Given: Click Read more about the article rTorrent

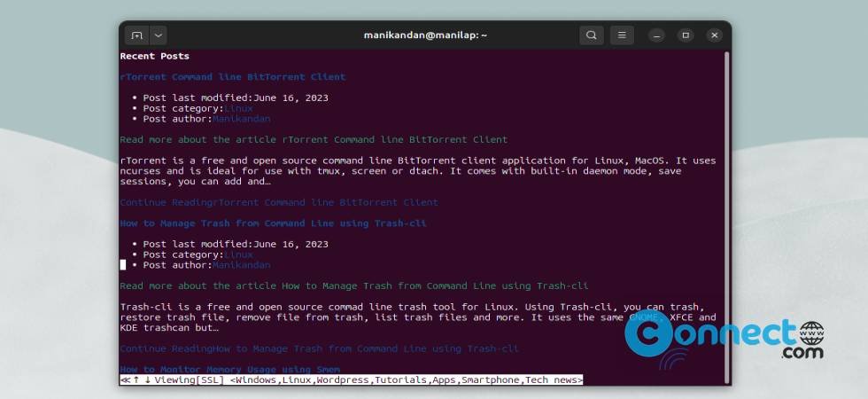Looking at the screenshot, I should tap(314, 140).
